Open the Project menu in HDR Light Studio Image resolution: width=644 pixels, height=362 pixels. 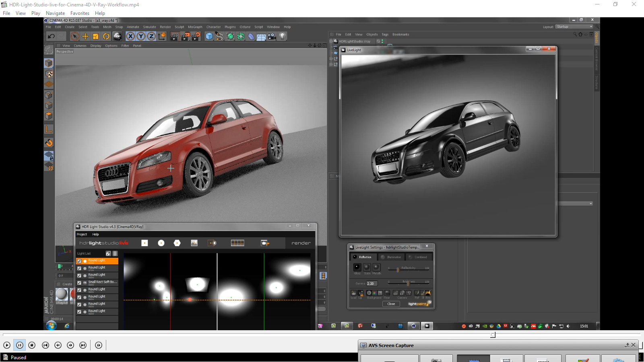[82, 234]
